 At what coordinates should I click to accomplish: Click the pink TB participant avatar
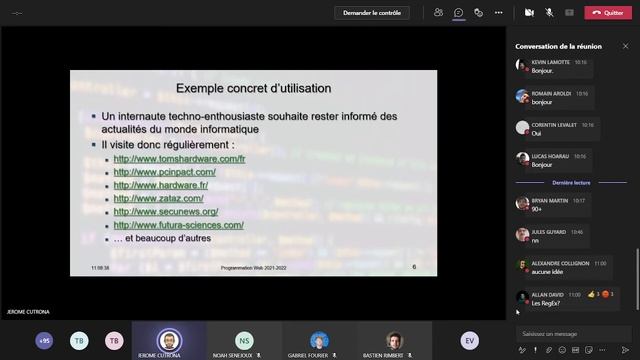(114, 340)
